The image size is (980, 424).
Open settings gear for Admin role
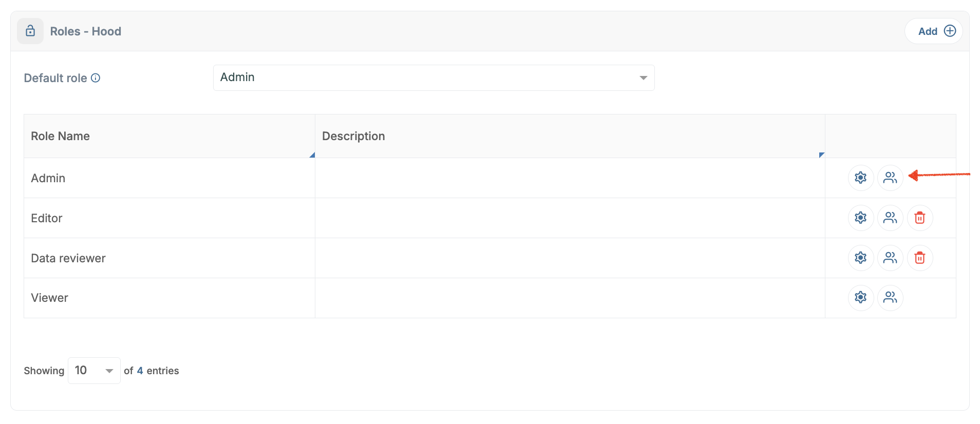[x=860, y=178]
